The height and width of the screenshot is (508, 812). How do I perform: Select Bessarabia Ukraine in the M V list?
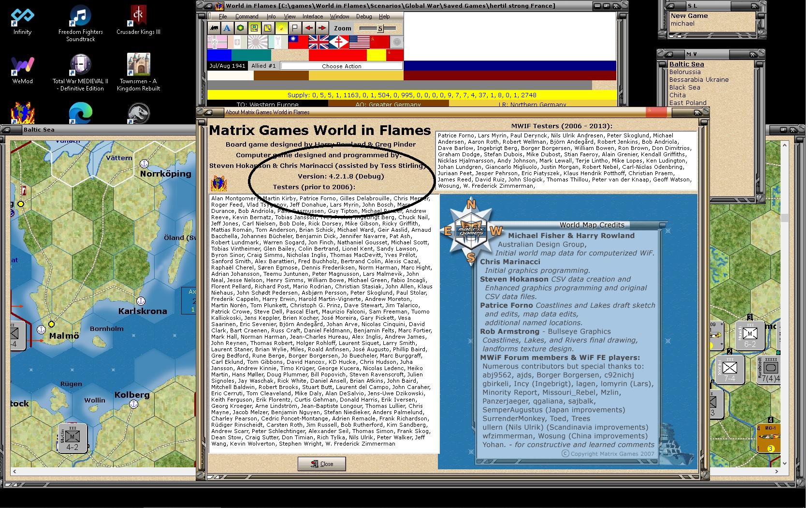(699, 80)
